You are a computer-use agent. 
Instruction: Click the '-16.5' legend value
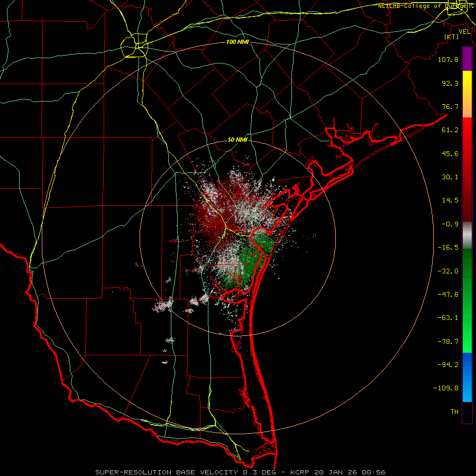pyautogui.click(x=448, y=248)
